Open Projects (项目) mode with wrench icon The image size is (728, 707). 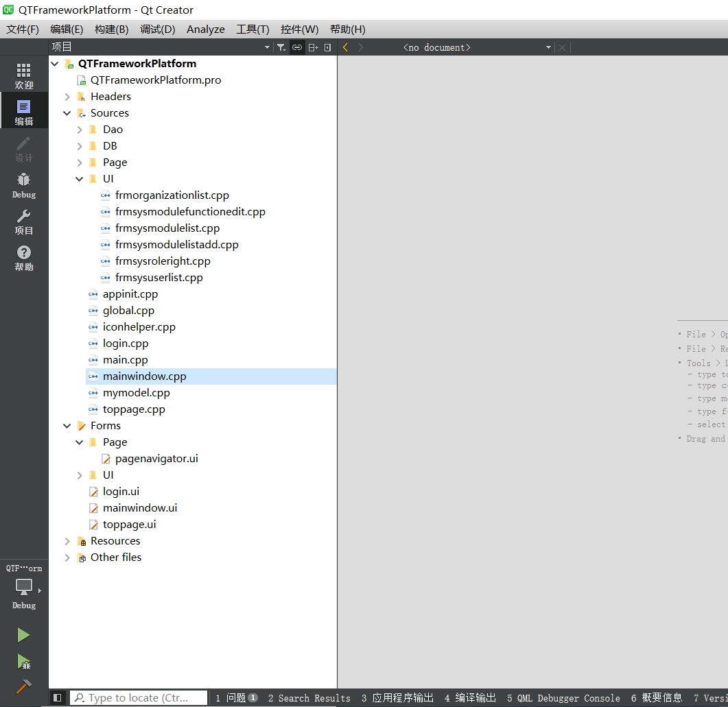pos(24,221)
